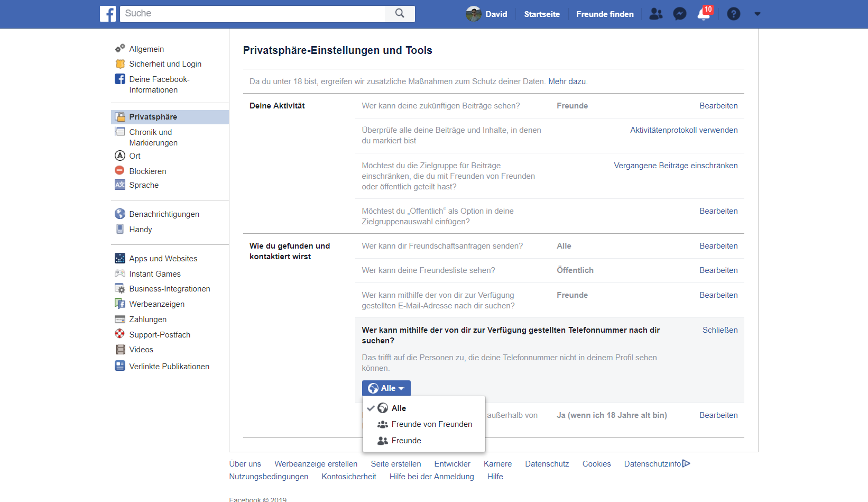The image size is (868, 502).
Task: Click Datenschutz footer link
Action: pos(547,464)
